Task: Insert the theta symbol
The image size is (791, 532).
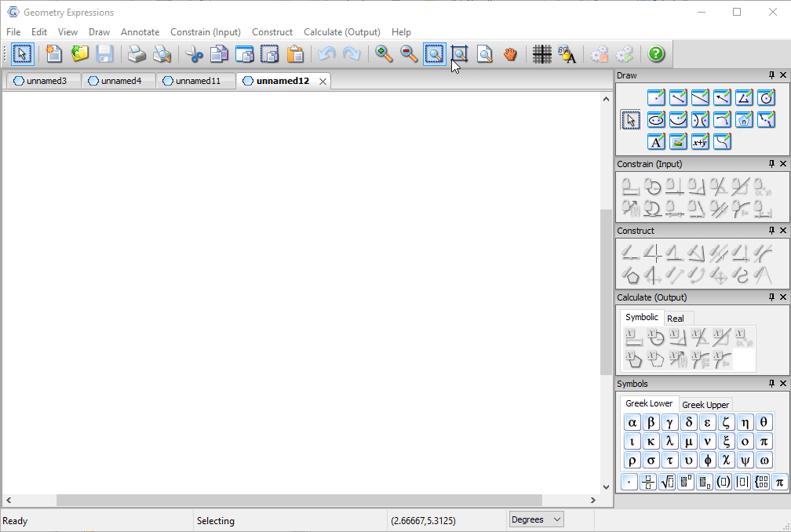Action: (x=764, y=422)
